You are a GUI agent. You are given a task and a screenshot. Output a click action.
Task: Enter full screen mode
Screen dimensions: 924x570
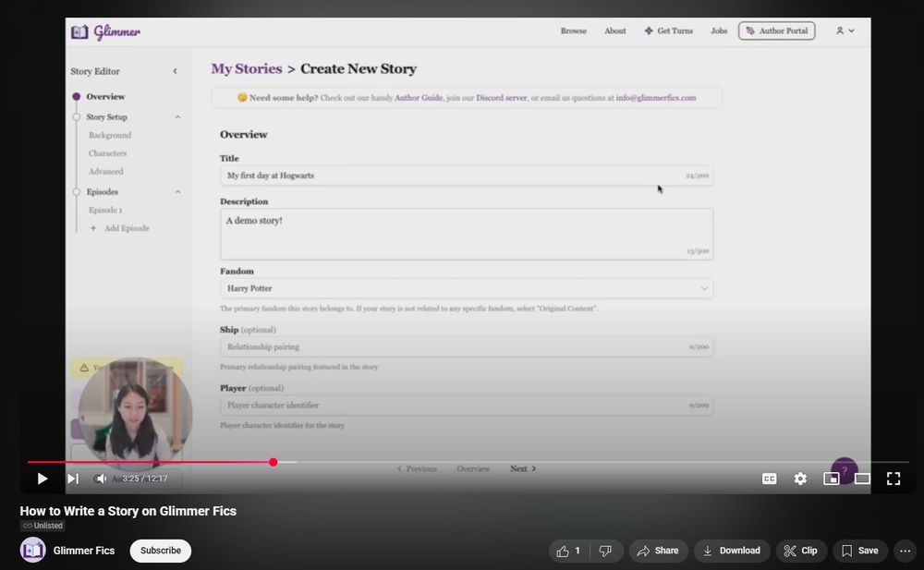point(894,479)
